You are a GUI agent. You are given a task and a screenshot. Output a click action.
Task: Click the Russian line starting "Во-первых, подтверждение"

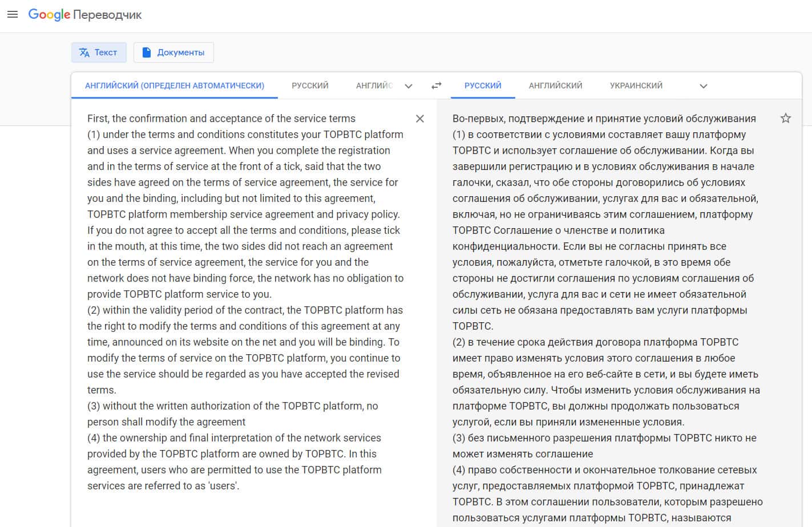point(604,119)
